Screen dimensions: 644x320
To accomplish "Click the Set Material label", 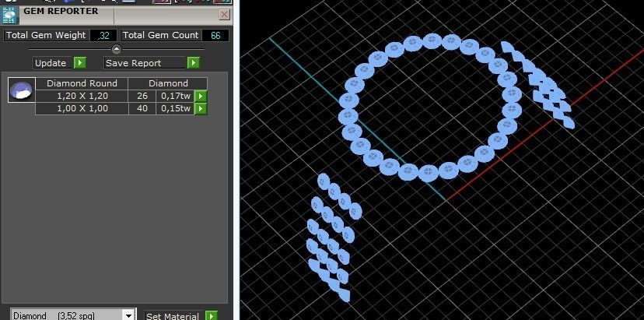I will tap(173, 316).
